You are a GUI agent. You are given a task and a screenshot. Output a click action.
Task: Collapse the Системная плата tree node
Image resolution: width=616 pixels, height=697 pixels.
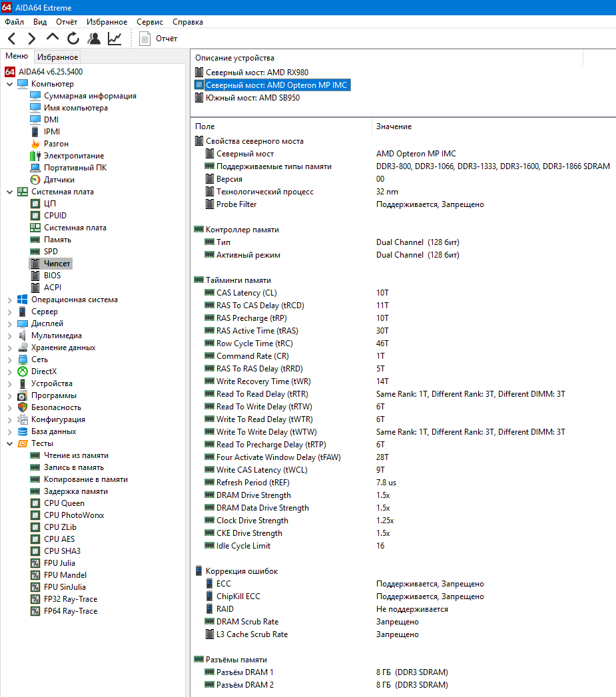pyautogui.click(x=9, y=192)
